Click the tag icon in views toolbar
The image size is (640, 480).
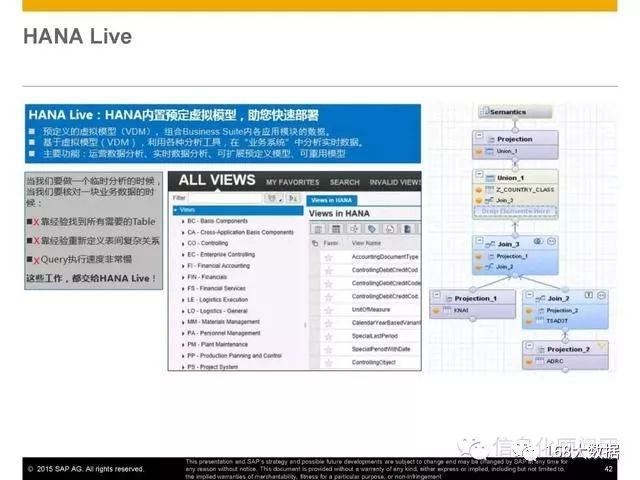371,229
